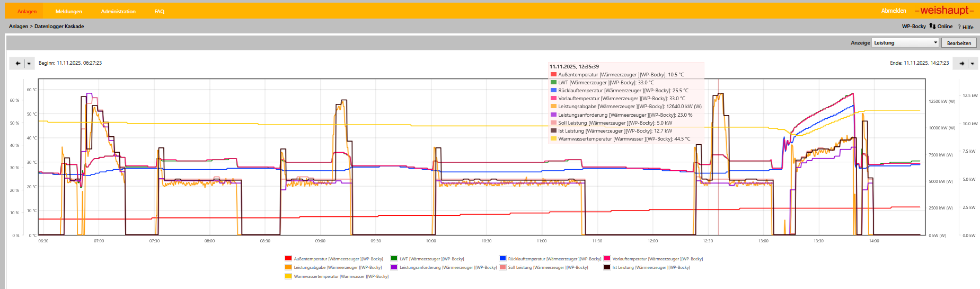The width and height of the screenshot is (980, 289).
Task: Switch to the Administration tab
Action: [118, 11]
